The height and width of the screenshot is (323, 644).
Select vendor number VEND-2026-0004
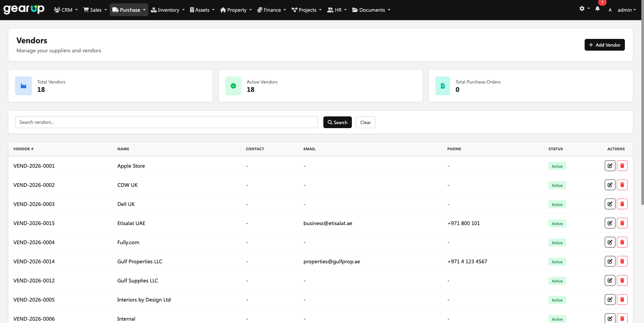click(x=34, y=242)
